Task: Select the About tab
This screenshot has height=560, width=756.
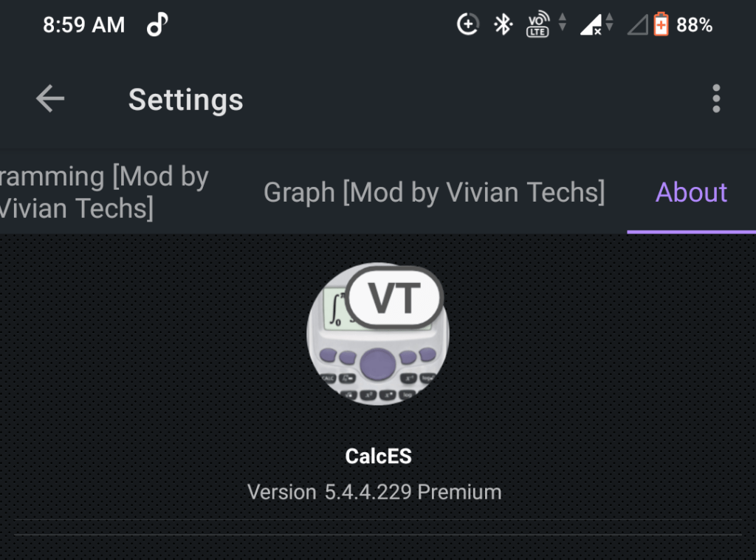Action: coord(691,192)
